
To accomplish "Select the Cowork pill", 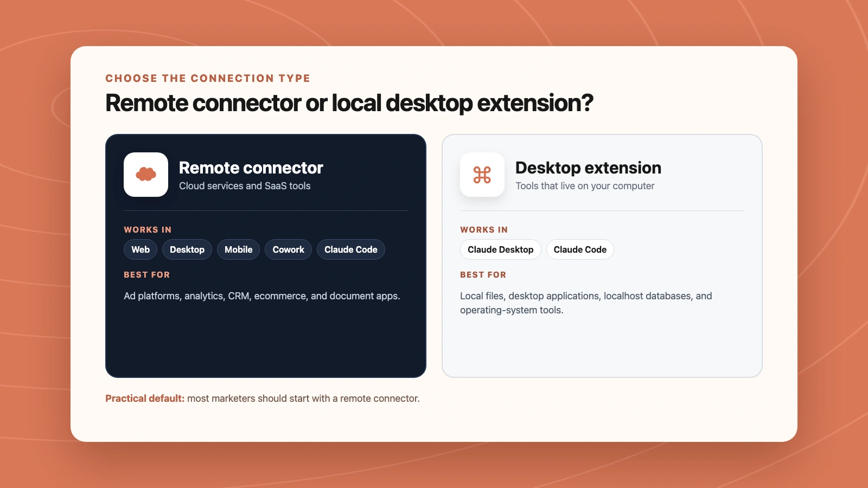I will (289, 249).
